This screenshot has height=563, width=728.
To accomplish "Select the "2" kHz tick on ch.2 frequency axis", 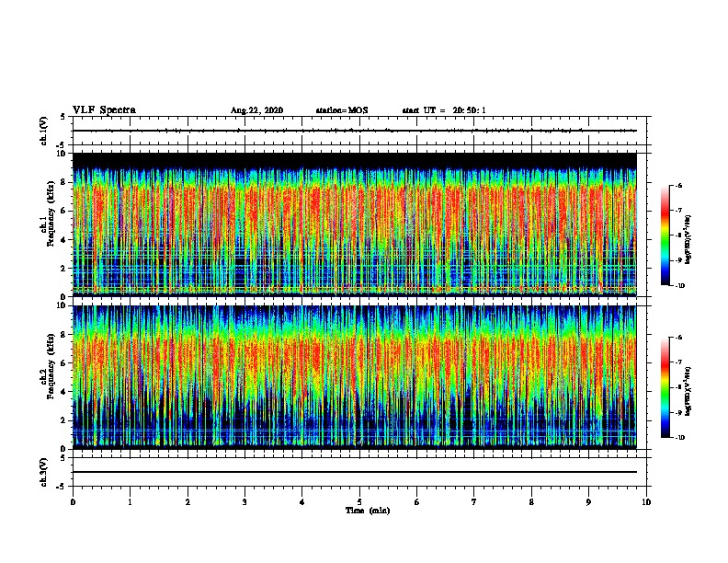I will click(63, 420).
